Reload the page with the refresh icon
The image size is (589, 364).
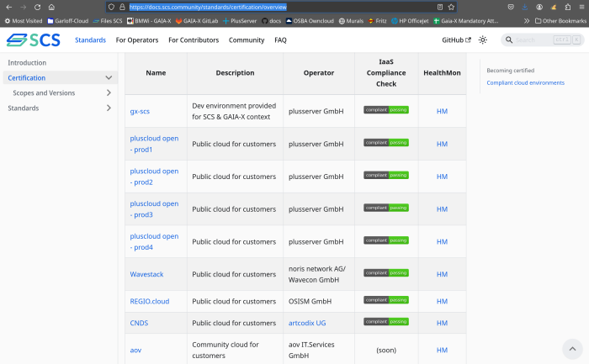tap(37, 7)
